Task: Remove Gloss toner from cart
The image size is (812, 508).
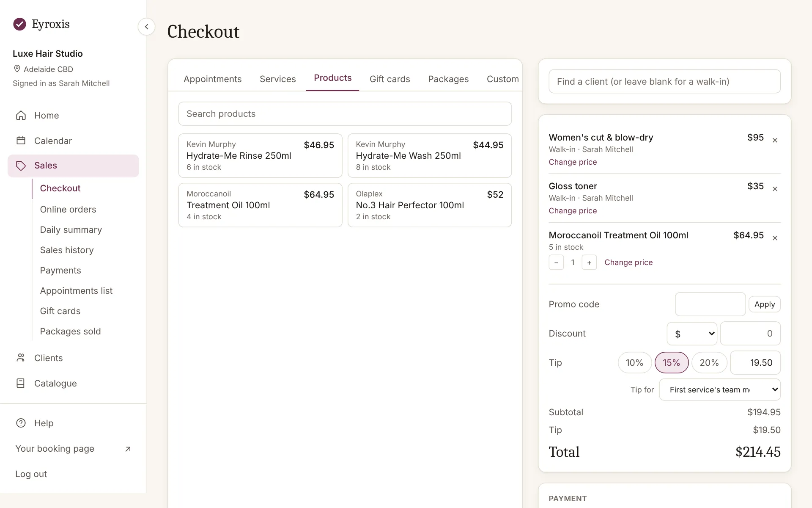Action: pyautogui.click(x=775, y=189)
